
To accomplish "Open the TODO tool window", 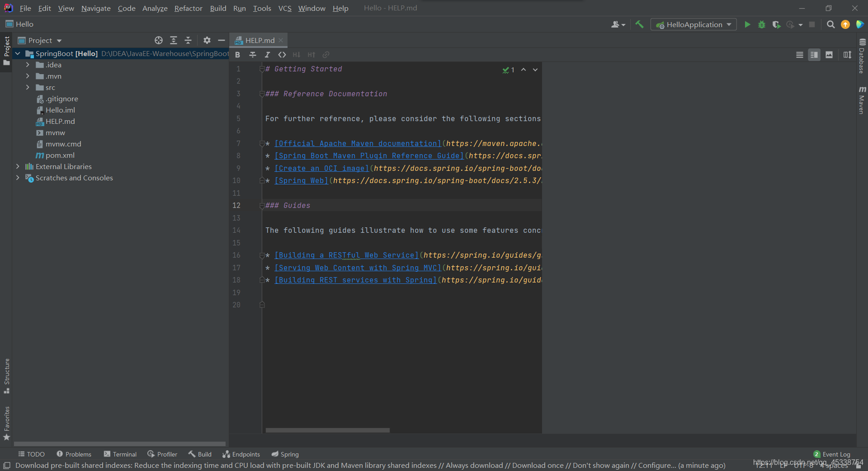I will (x=31, y=454).
